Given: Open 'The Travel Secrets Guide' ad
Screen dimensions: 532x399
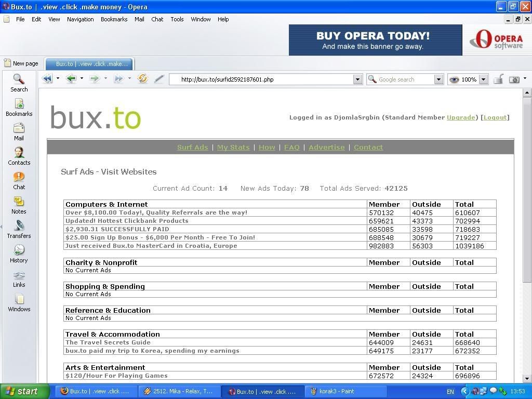Looking at the screenshot, I should coord(108,342).
